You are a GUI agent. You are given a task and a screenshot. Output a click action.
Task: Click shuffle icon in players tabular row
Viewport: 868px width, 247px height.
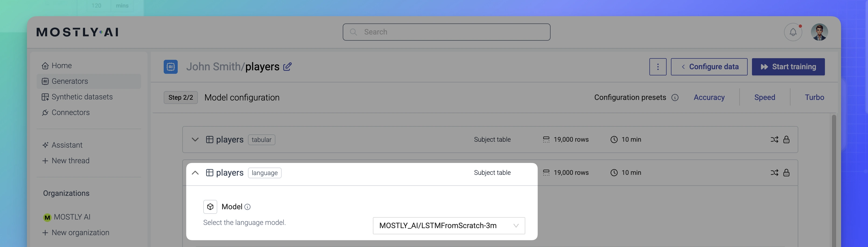point(774,140)
